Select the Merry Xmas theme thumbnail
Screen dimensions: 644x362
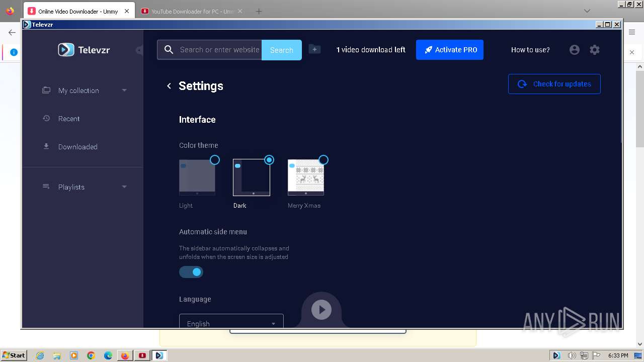click(306, 177)
